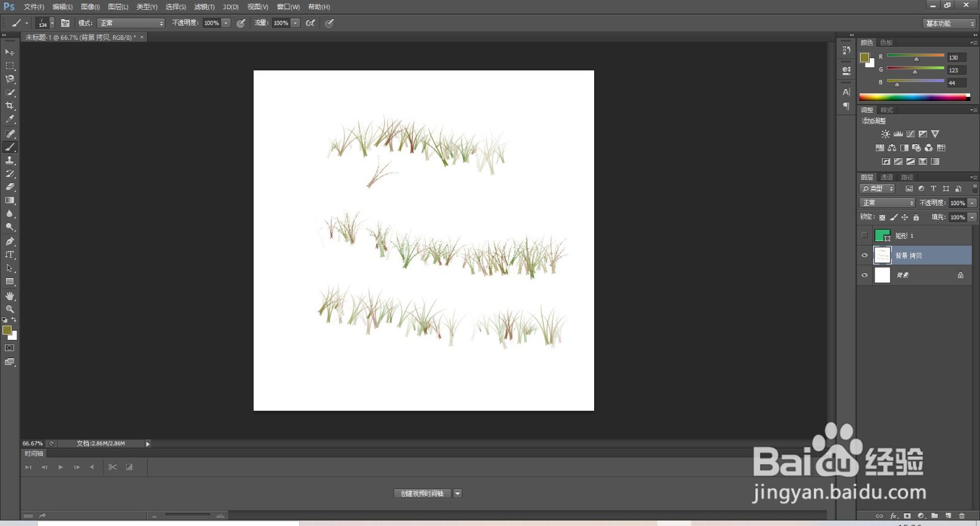Select the Dodge tool
This screenshot has height=526, width=980.
pyautogui.click(x=10, y=228)
